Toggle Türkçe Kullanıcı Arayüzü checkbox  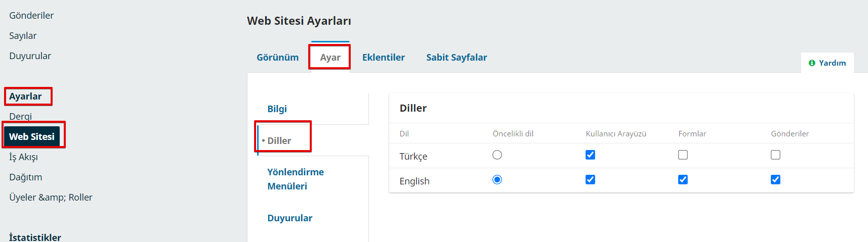[x=590, y=155]
